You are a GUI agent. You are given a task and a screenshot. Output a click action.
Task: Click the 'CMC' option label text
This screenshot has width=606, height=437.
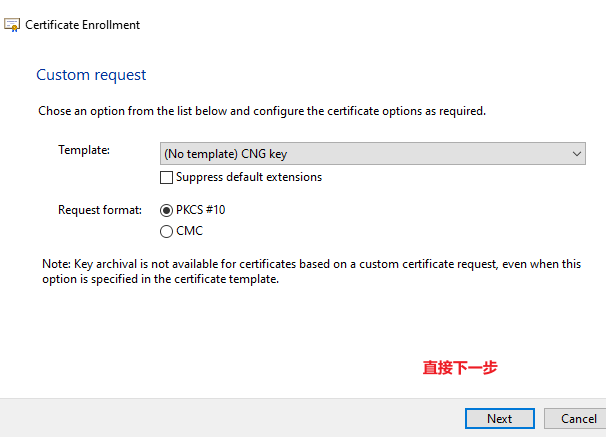[x=189, y=231]
